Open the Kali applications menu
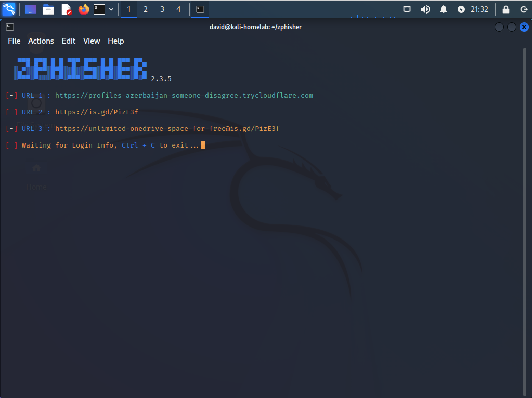Screen dimensions: 532x398 (9, 9)
